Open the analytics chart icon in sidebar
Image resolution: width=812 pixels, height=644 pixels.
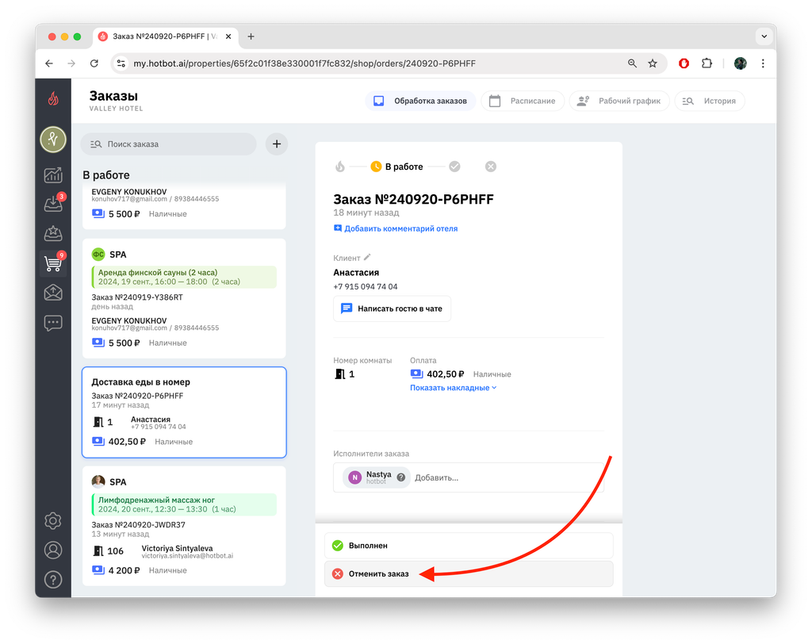53,175
